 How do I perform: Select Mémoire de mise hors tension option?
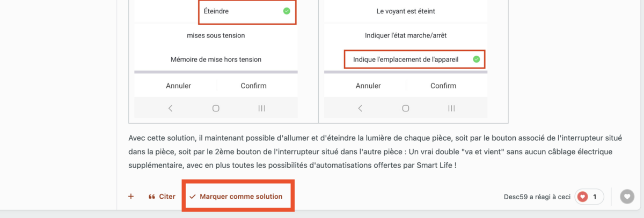(x=216, y=59)
